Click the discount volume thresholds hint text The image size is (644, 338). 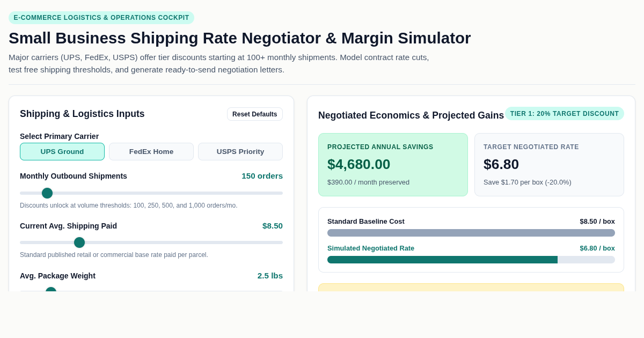[x=129, y=205]
